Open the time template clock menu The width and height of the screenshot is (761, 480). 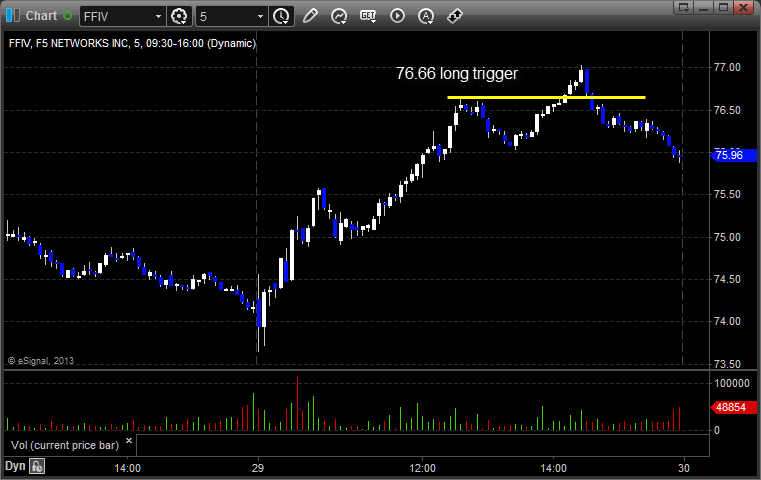281,17
